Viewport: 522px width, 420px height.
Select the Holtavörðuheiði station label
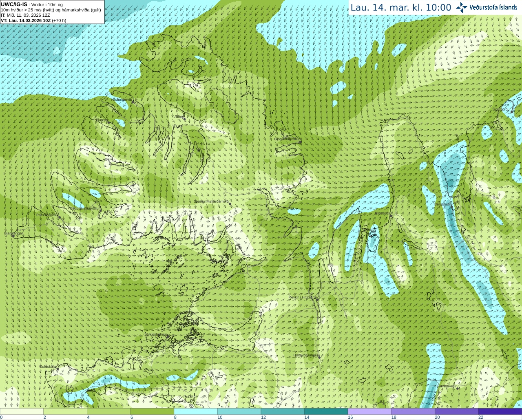(x=306, y=355)
